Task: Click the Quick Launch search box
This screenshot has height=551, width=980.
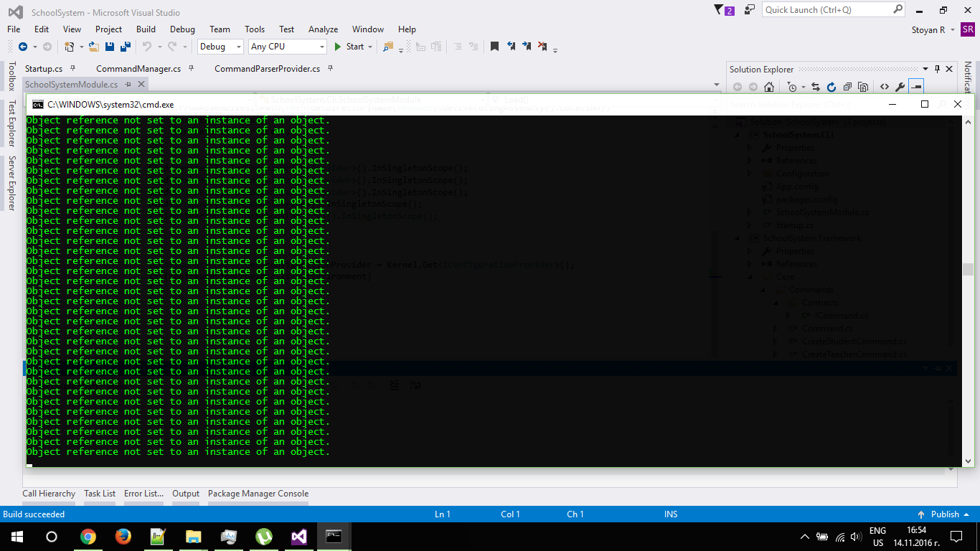Action: tap(834, 10)
